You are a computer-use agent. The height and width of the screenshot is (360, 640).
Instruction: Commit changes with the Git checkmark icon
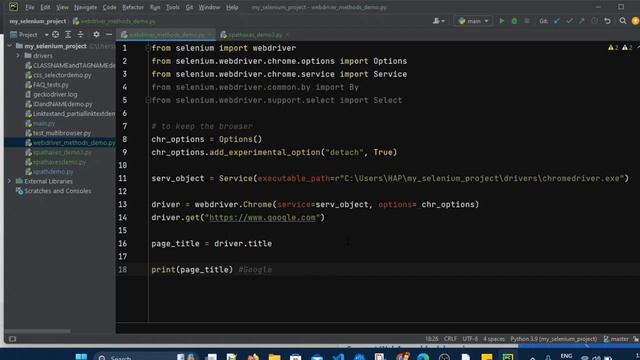click(x=569, y=21)
